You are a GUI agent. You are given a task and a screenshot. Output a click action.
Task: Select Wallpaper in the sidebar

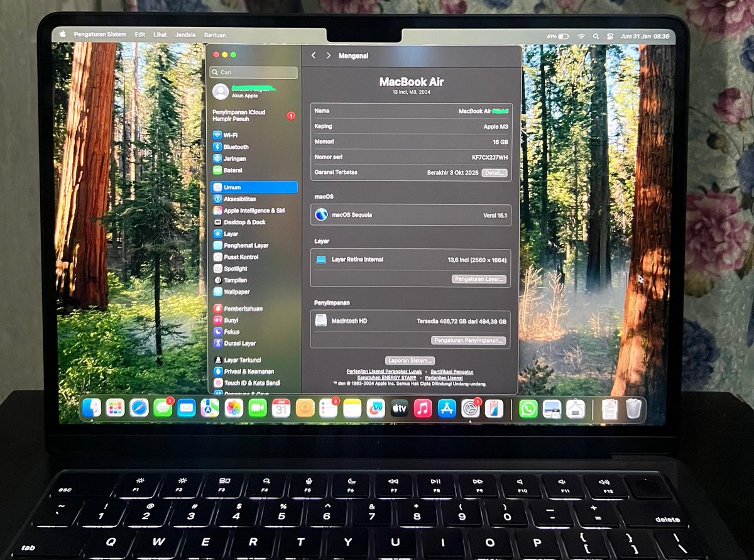tap(254, 292)
